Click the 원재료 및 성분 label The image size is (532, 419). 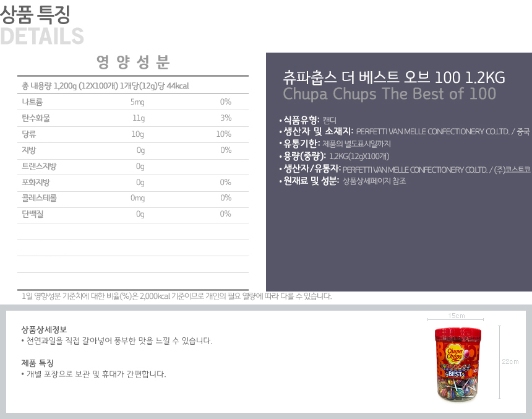click(x=310, y=181)
